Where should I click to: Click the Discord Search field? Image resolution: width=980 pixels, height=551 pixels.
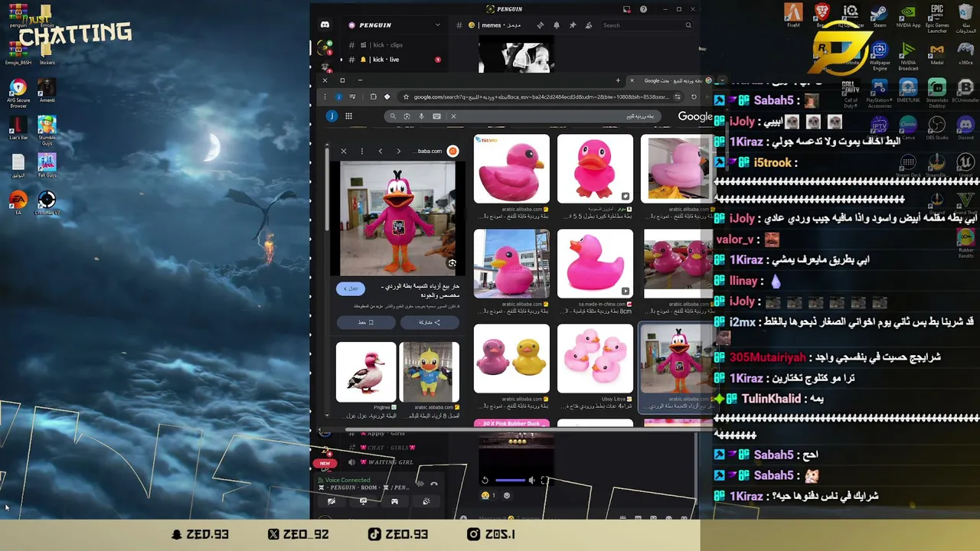click(646, 25)
